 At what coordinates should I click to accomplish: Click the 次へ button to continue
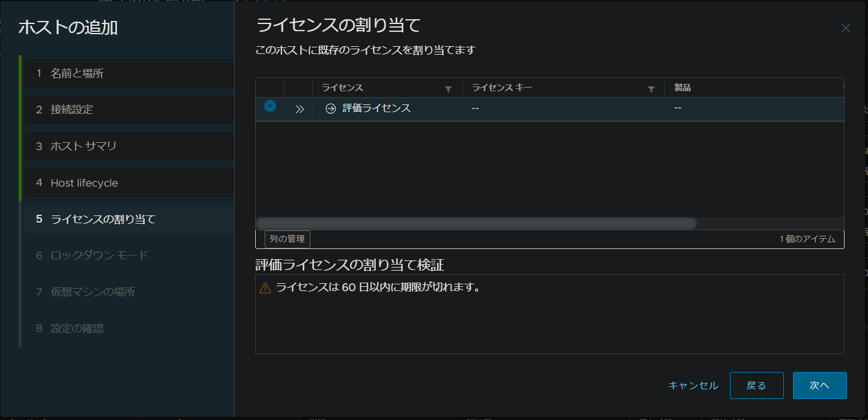(819, 386)
